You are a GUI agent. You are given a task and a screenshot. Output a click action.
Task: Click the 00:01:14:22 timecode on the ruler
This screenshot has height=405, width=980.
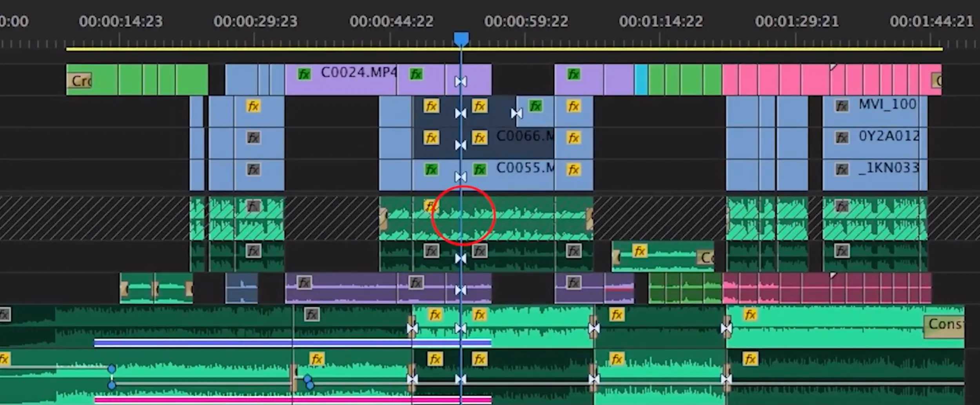661,21
